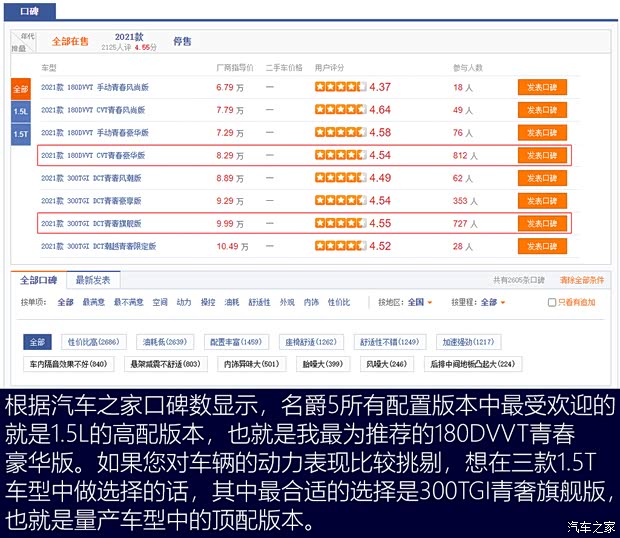Select the 性价比高 tag
This screenshot has width=620, height=538.
coord(94,342)
